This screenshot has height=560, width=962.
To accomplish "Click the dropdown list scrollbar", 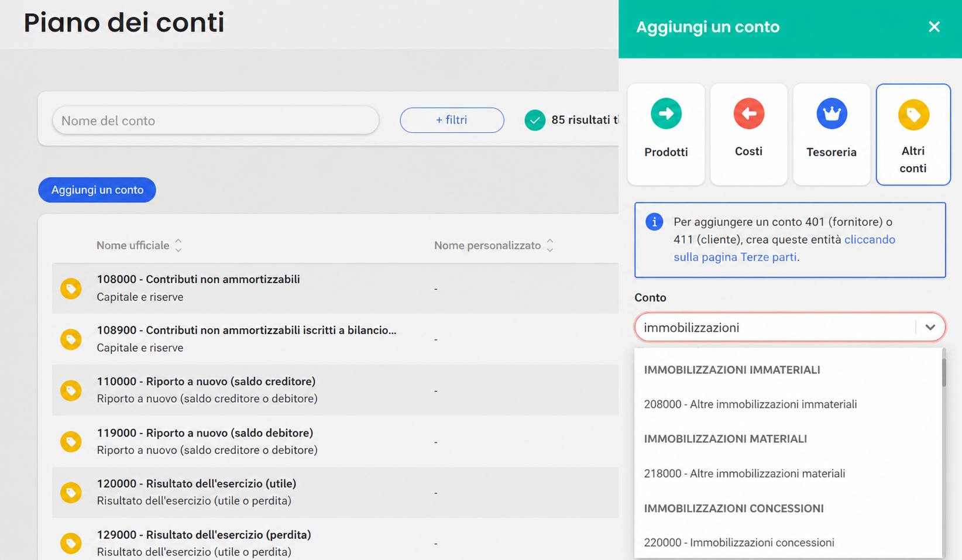I will tap(944, 373).
